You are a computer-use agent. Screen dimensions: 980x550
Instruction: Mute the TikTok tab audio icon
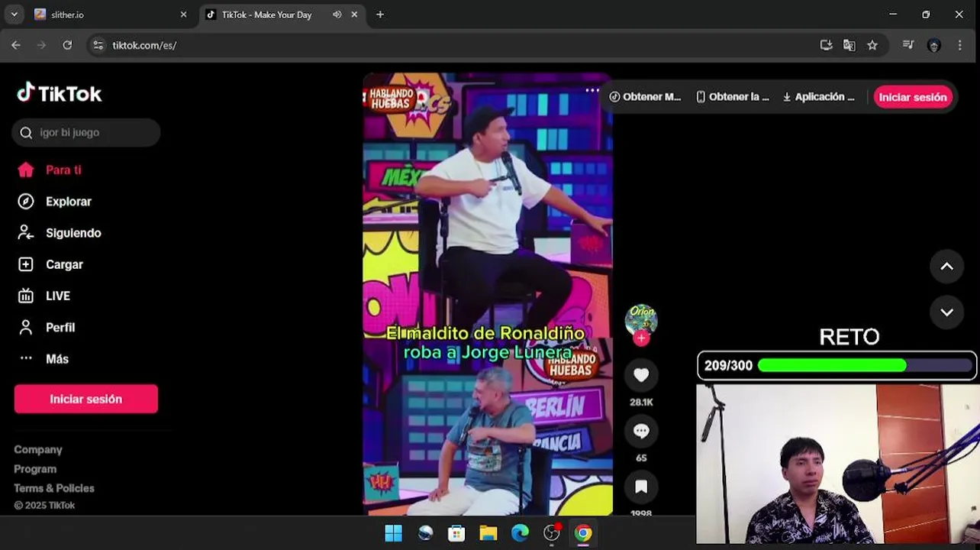tap(337, 15)
